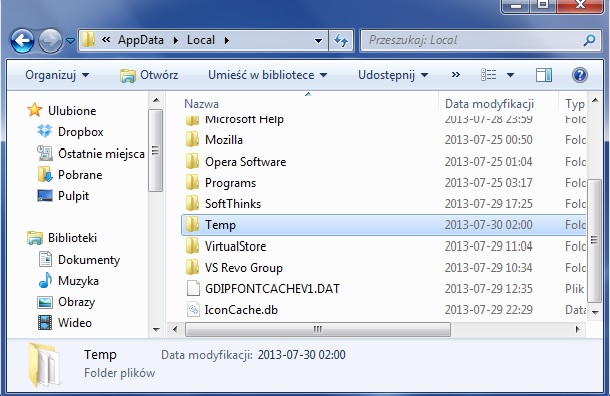Open Wideo library
This screenshot has width=610, height=396.
tap(75, 323)
